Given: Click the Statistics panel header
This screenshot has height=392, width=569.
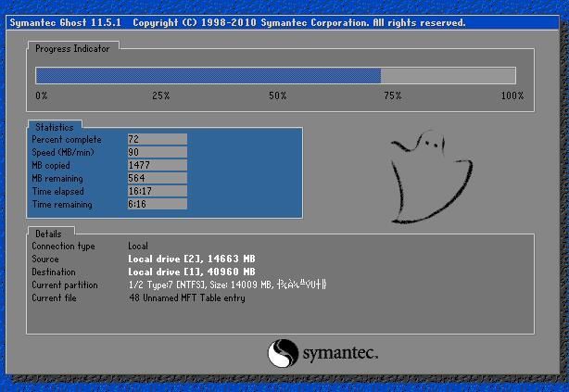Looking at the screenshot, I should [55, 126].
